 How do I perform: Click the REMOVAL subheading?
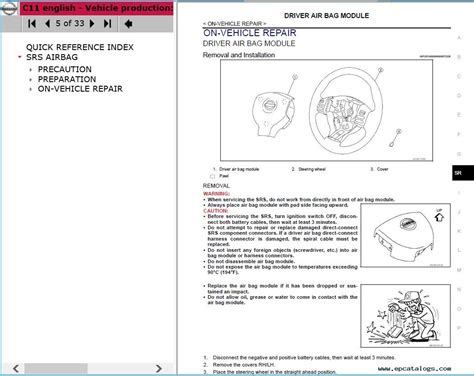tap(216, 186)
